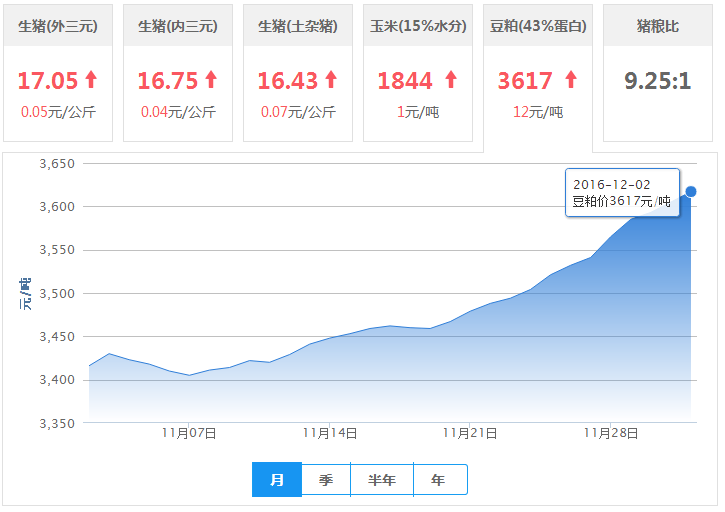The height and width of the screenshot is (512, 725).
Task: Click the red up arrow beside 1844
Action: tap(451, 79)
